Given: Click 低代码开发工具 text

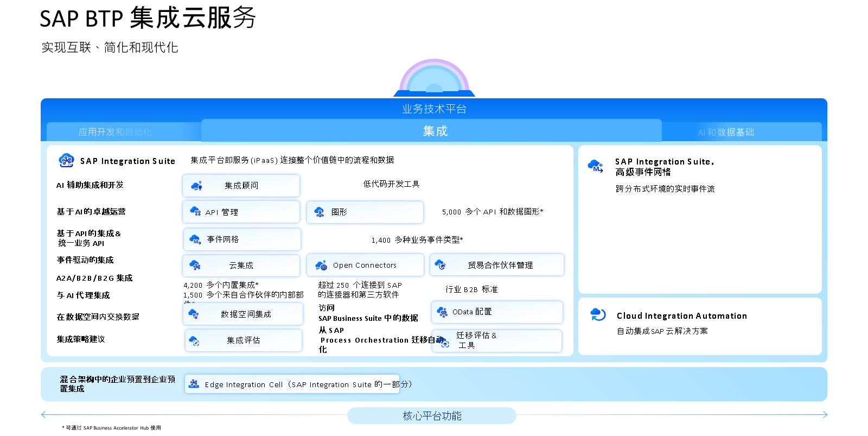Looking at the screenshot, I should pyautogui.click(x=391, y=184).
